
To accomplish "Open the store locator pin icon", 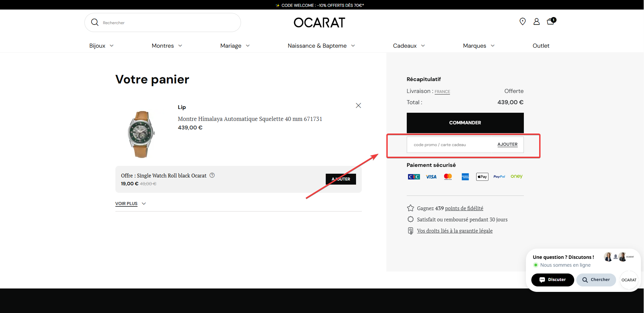I will point(522,21).
